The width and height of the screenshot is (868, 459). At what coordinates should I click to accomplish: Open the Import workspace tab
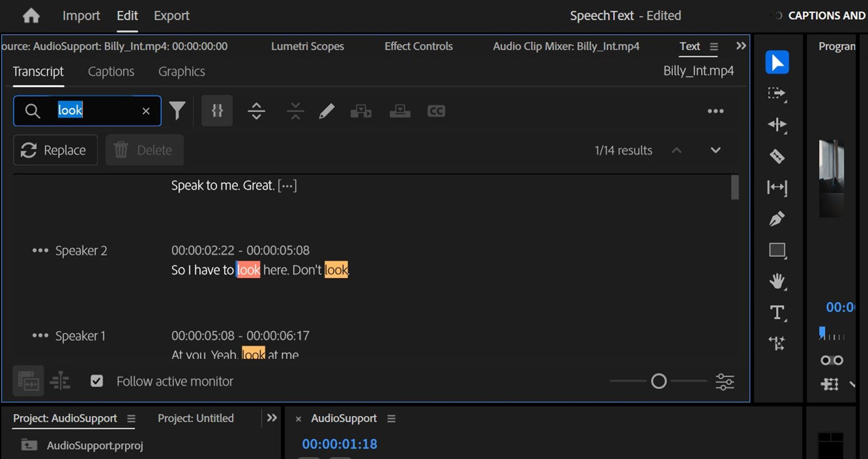point(81,16)
